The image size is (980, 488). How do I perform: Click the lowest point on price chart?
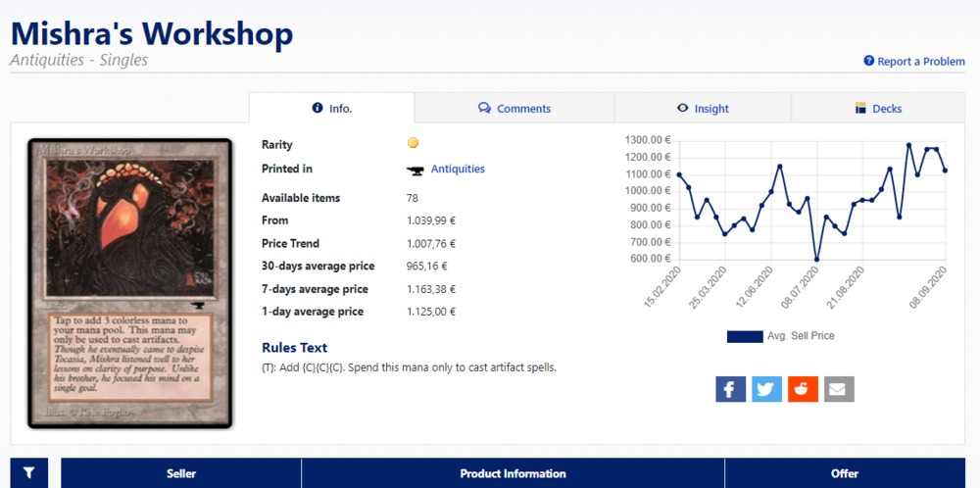[816, 260]
